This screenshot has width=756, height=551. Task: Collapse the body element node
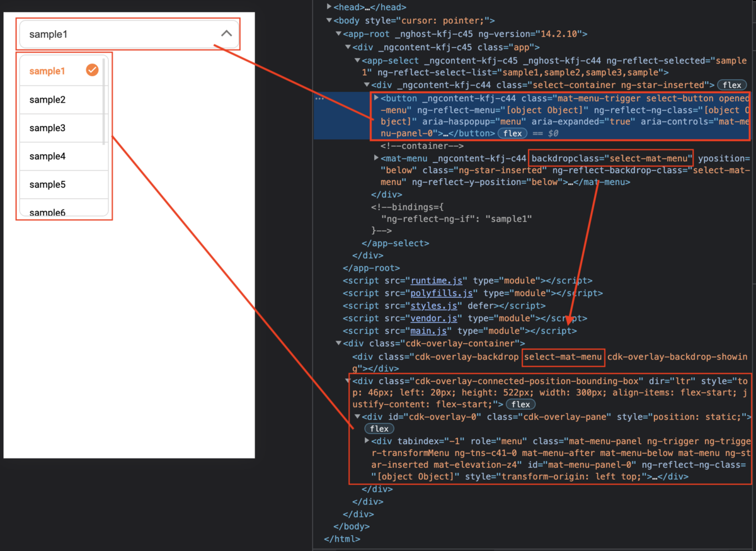(x=329, y=20)
